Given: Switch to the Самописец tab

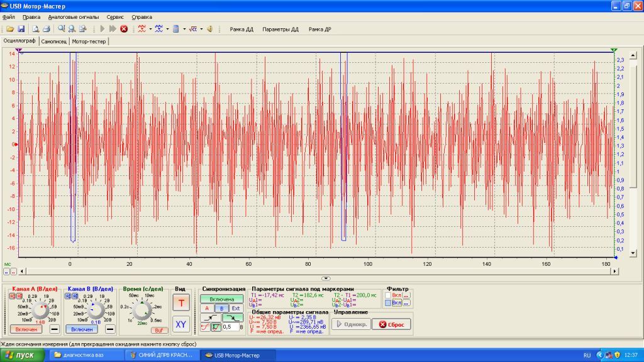Looking at the screenshot, I should [54, 41].
